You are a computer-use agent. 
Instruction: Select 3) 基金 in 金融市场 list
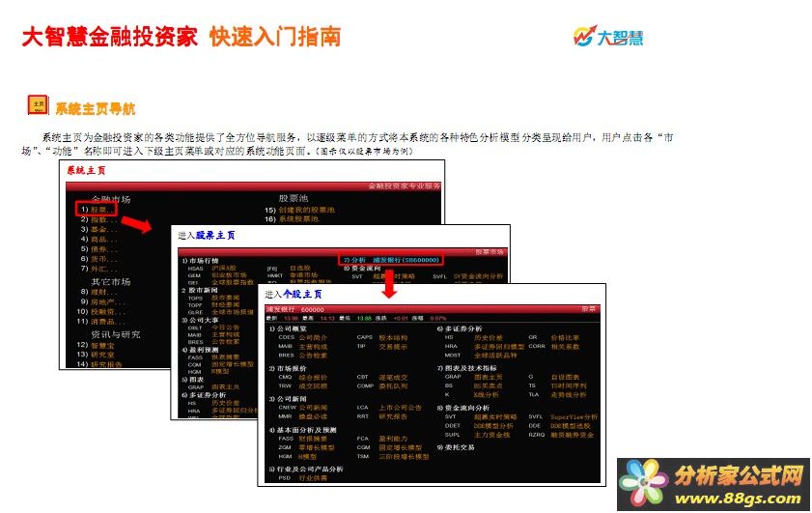98,230
